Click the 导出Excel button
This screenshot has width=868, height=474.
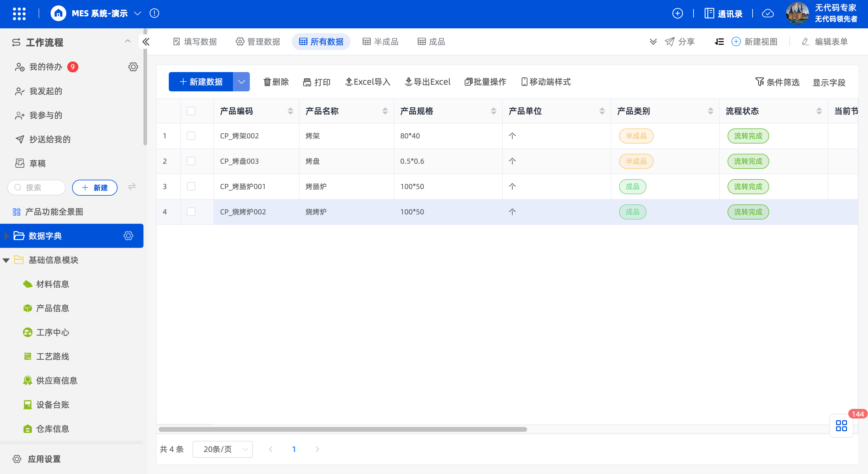click(428, 82)
